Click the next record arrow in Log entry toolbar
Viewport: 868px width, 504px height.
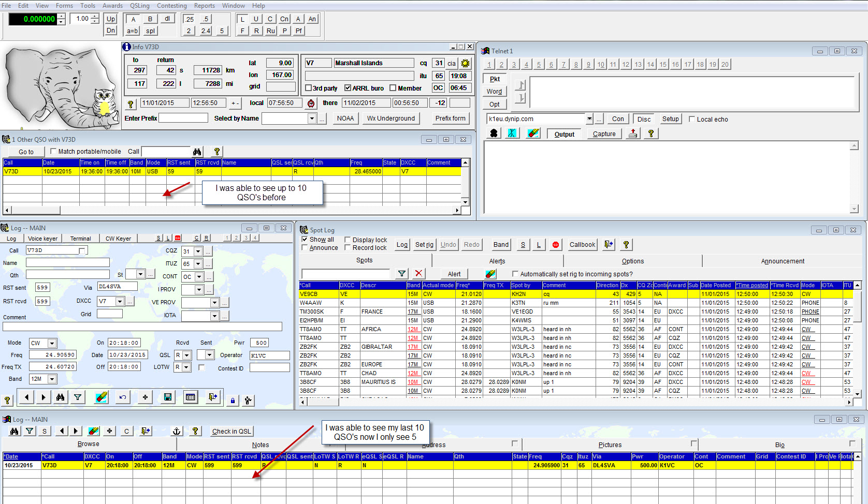click(44, 397)
